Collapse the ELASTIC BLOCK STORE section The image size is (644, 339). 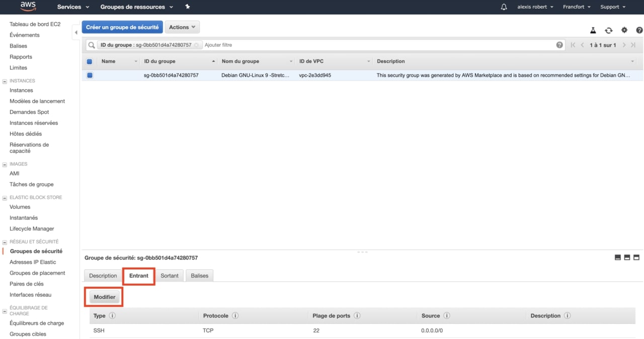click(5, 197)
